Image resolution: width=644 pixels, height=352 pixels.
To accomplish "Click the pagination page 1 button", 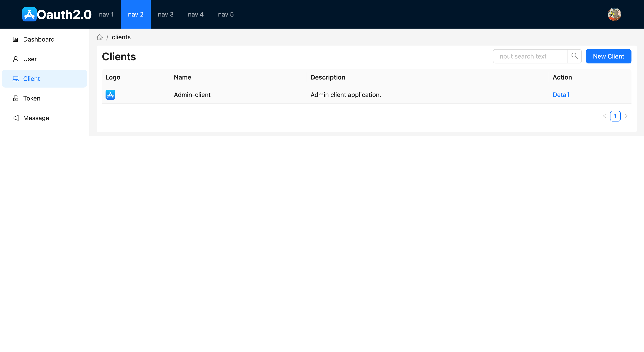I will click(615, 115).
